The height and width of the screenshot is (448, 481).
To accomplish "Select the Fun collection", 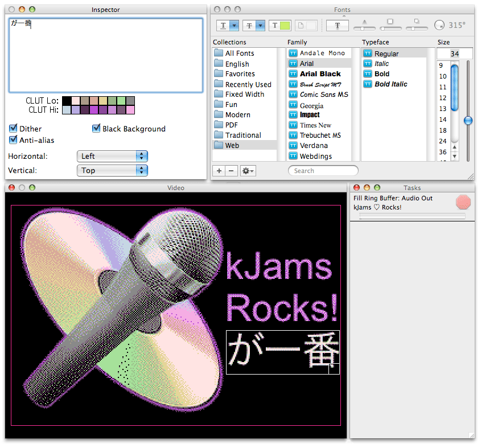I will [245, 105].
